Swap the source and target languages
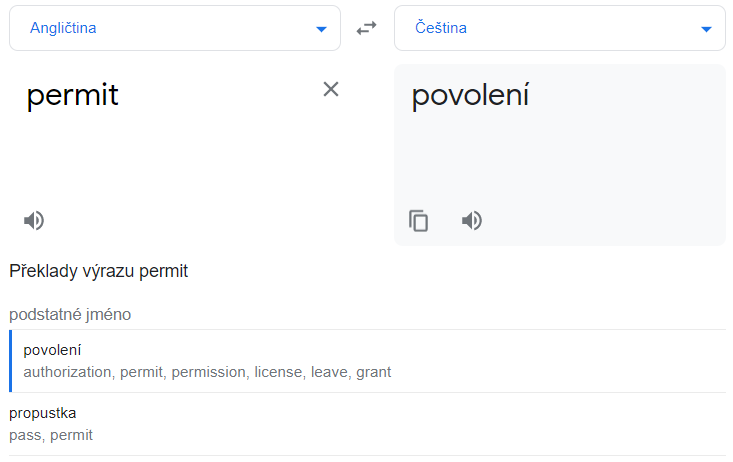 367,28
